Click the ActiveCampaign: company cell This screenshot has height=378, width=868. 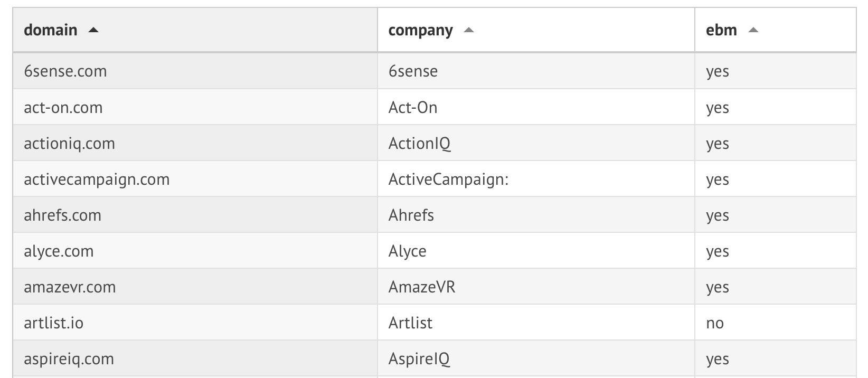[448, 179]
